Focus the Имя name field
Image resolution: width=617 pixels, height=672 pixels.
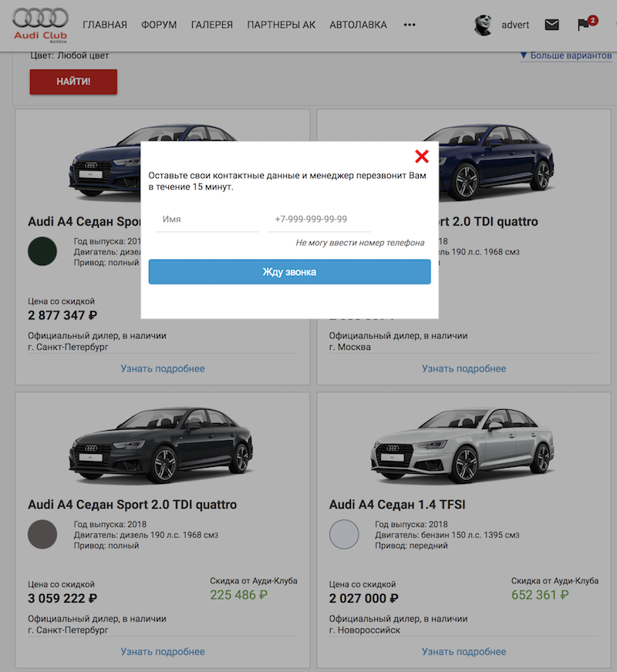(207, 220)
